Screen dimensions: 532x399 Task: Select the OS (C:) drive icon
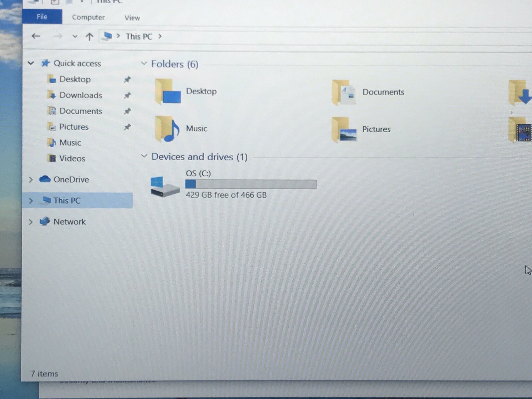pyautogui.click(x=165, y=187)
